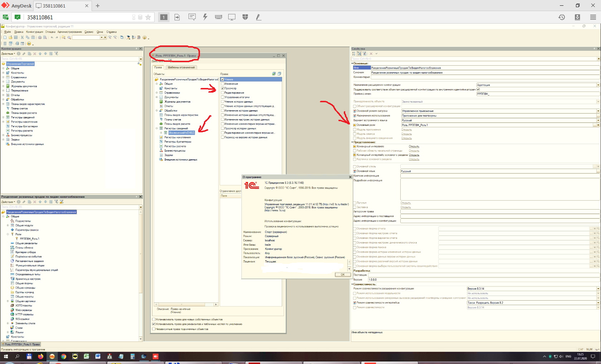This screenshot has width=601, height=364.
Task: Toggle Редактирование right checkbox
Action: coord(223,93)
